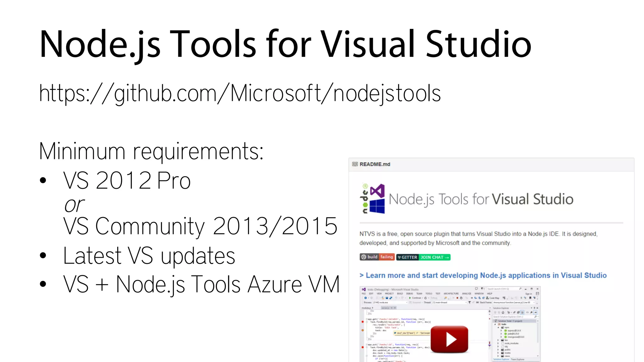Image resolution: width=644 pixels, height=362 pixels.
Task: Open the Process node.exe dropdown
Action: 390,303
